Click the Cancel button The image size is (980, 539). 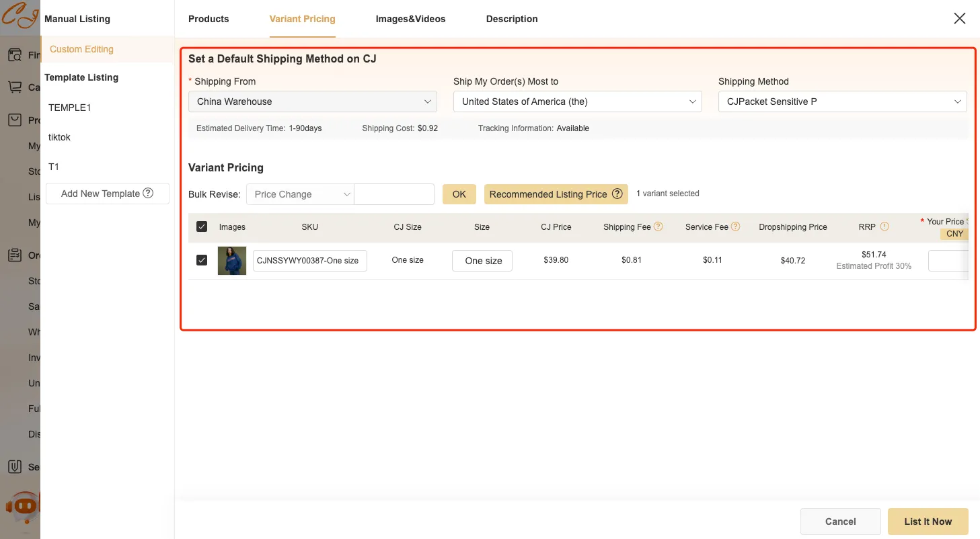(x=840, y=522)
